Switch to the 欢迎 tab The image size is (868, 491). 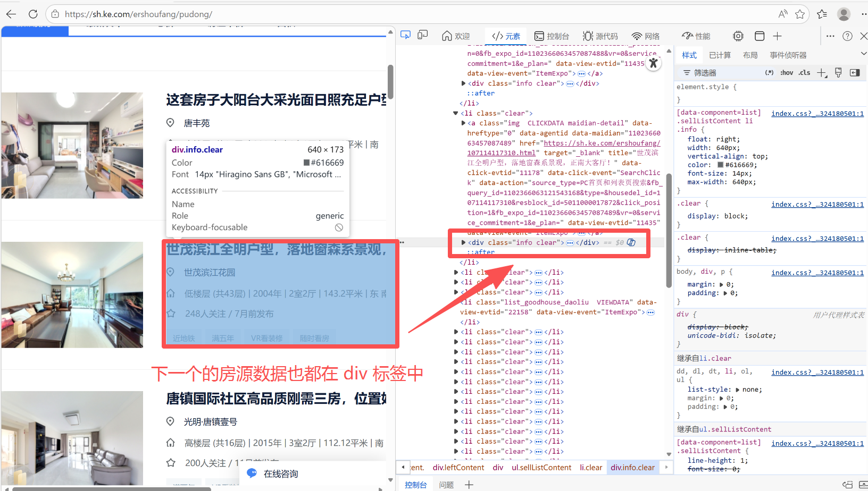point(456,36)
